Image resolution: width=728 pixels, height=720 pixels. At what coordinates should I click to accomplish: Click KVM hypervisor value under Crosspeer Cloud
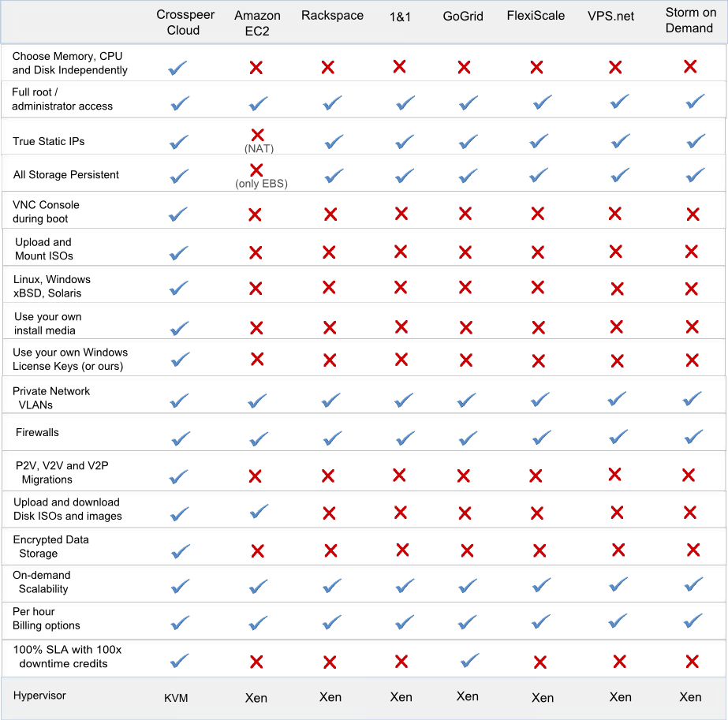point(176,698)
